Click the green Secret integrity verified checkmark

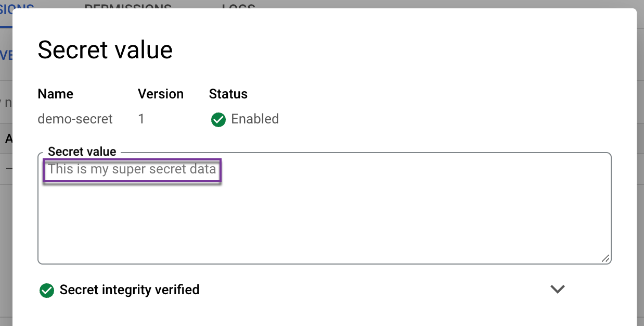(47, 290)
